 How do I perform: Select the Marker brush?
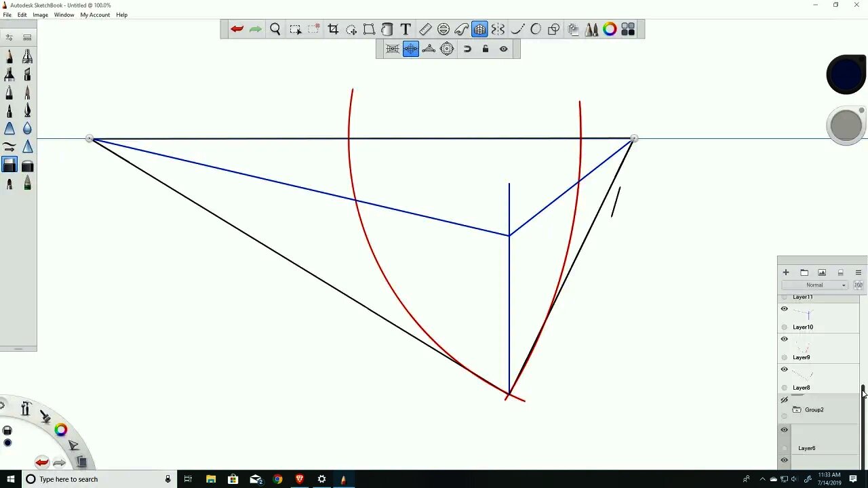pos(9,75)
